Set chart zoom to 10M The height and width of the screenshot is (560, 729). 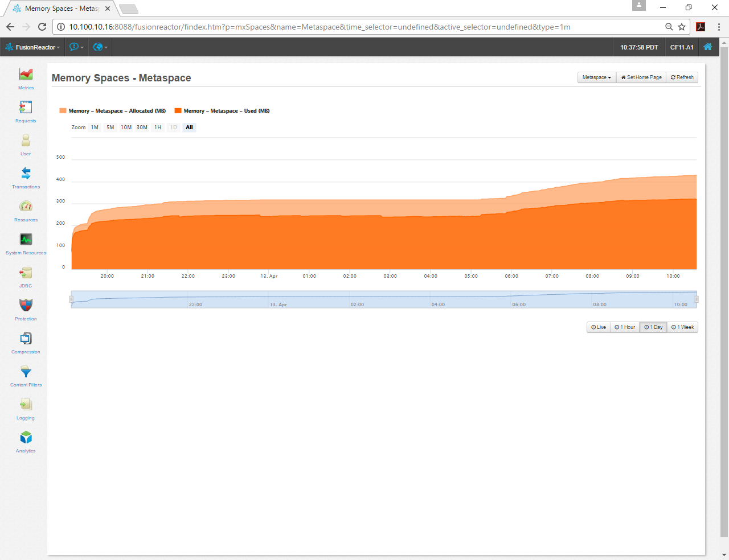(126, 127)
